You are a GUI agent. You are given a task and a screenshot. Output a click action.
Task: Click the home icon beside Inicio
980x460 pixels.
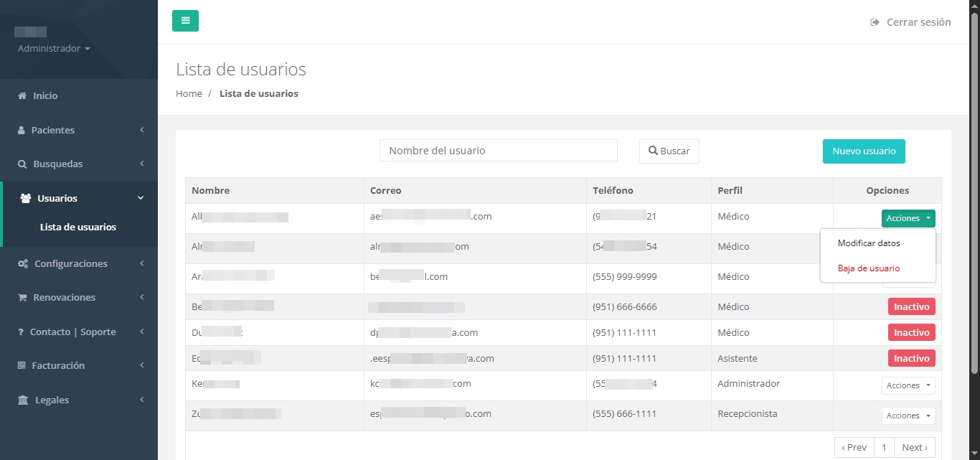22,96
